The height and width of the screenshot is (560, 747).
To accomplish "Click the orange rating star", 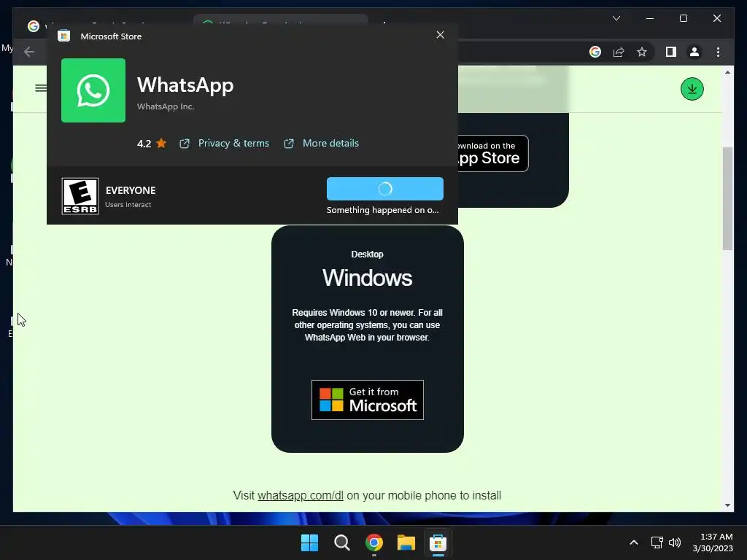I will click(161, 143).
